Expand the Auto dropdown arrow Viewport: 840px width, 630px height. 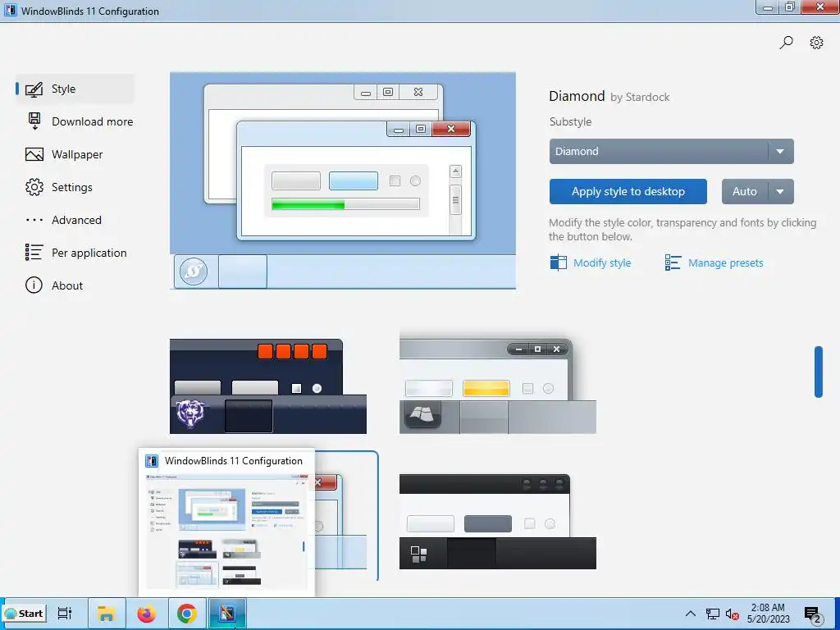(781, 191)
